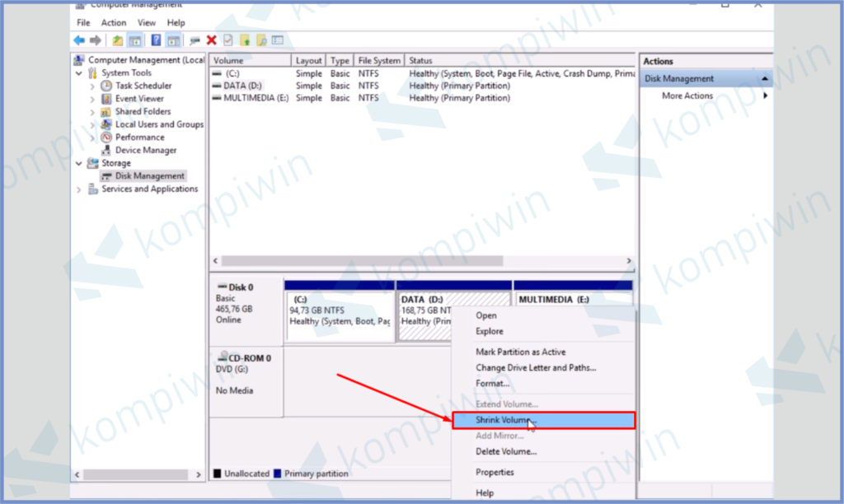The image size is (844, 504).
Task: Collapse the System Tools tree node
Action: click(x=79, y=73)
